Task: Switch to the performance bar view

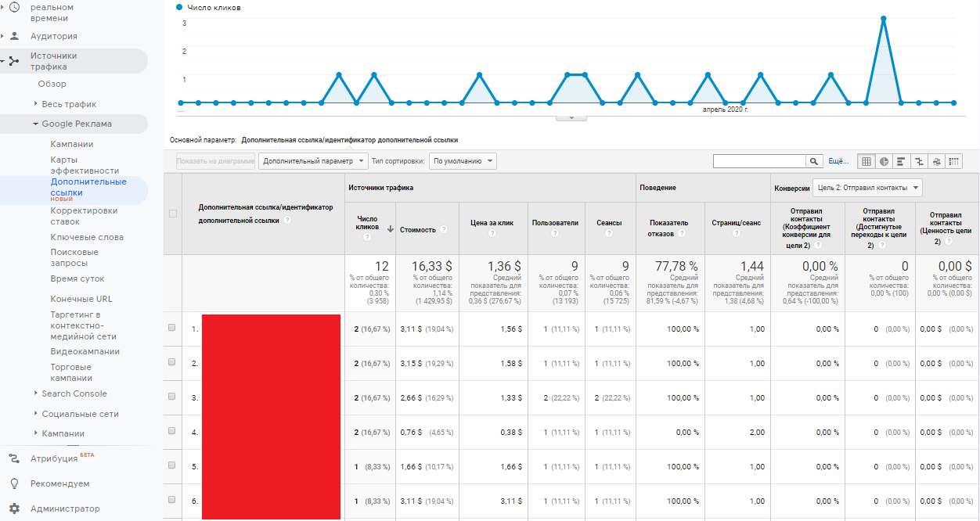Action: [902, 161]
